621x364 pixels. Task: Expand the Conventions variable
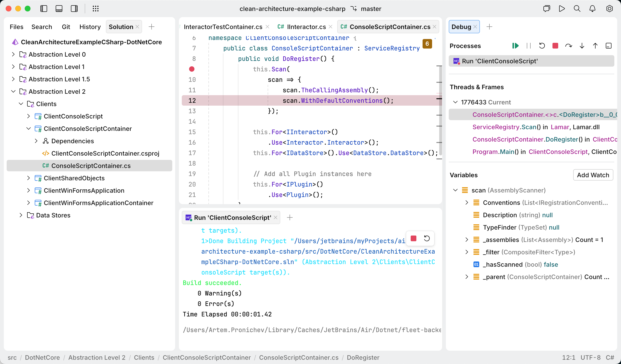click(467, 202)
